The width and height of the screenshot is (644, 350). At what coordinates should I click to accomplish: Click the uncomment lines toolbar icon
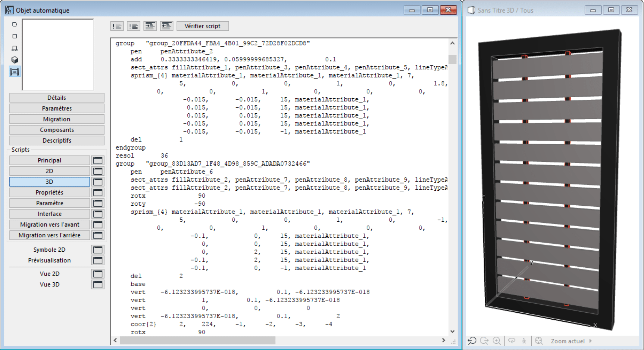[x=134, y=26]
